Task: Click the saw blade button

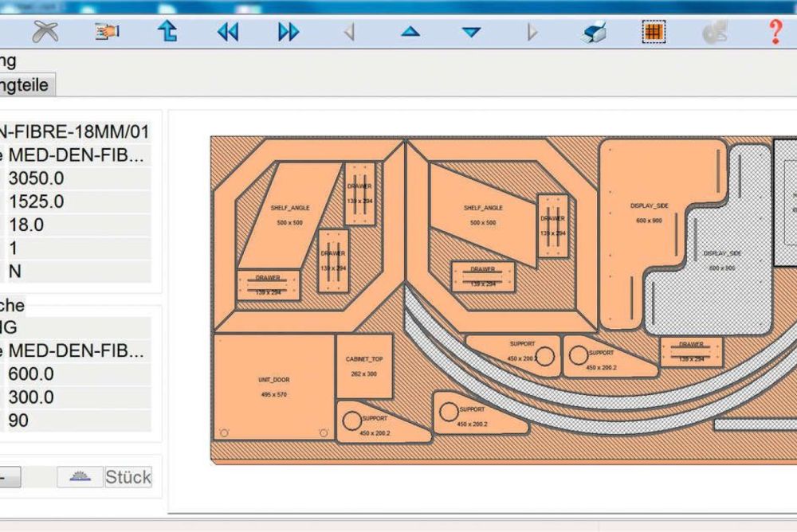Action: click(80, 477)
